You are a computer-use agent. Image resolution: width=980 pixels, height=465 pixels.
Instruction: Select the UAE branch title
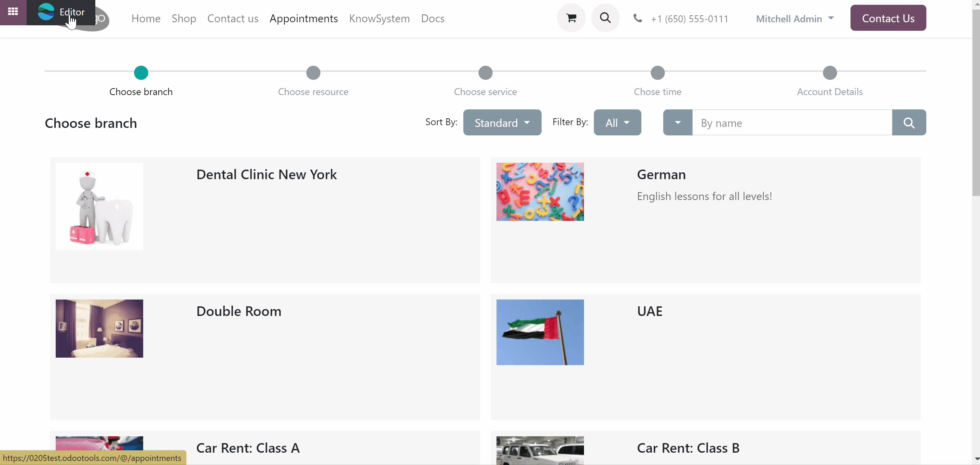pyautogui.click(x=650, y=311)
